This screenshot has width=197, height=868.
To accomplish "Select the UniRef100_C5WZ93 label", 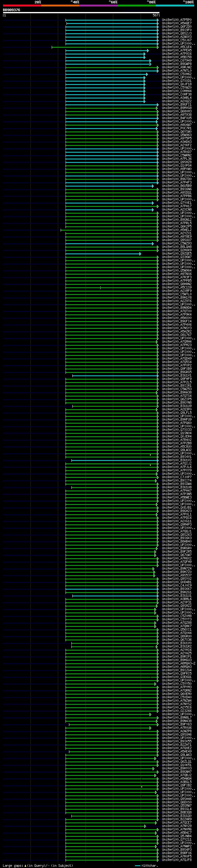I will [176, 244].
